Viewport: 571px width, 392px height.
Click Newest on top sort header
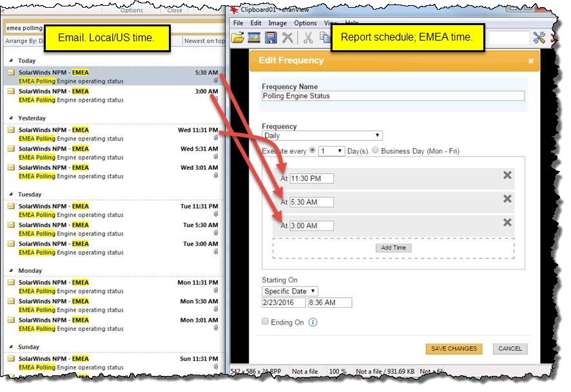204,41
